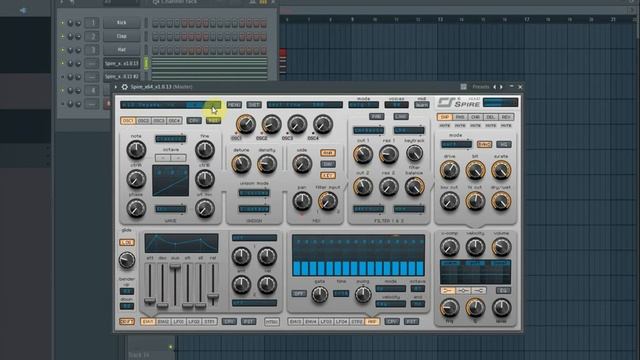The image size is (640, 360).
Task: Select Kick channel in Channel rack
Action: pos(122,23)
